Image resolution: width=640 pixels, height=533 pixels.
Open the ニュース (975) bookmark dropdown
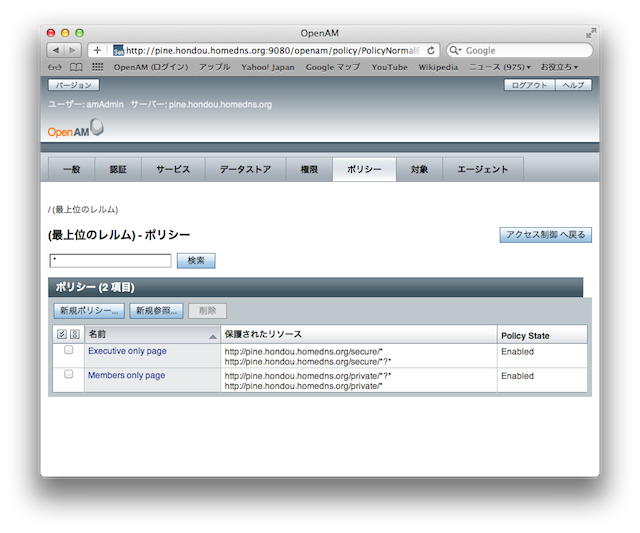500,67
